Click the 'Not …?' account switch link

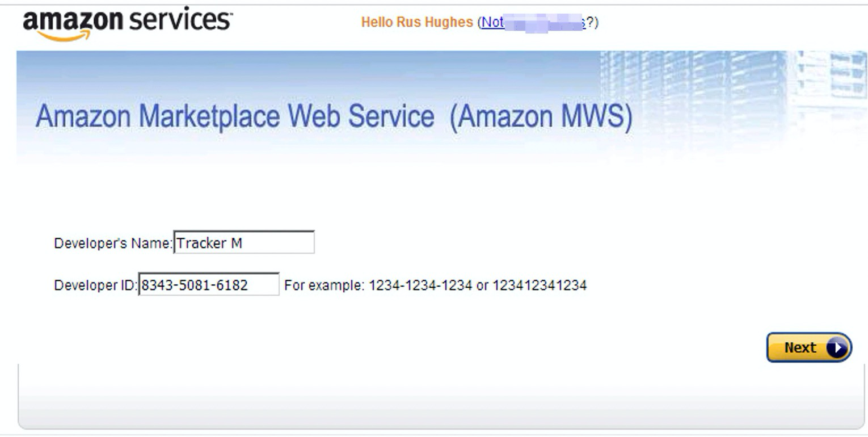click(x=533, y=23)
